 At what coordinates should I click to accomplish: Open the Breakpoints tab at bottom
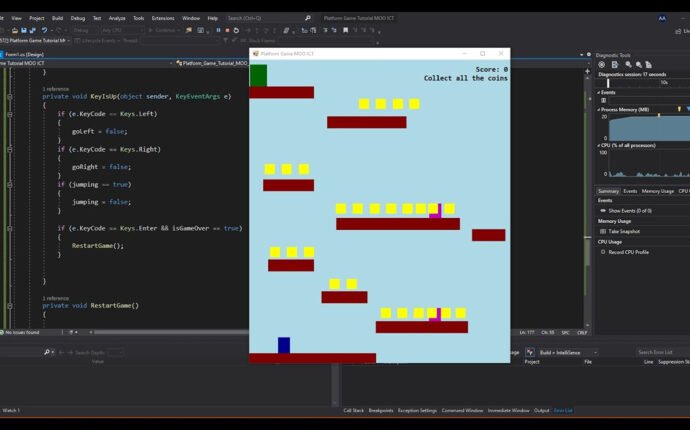[380, 410]
